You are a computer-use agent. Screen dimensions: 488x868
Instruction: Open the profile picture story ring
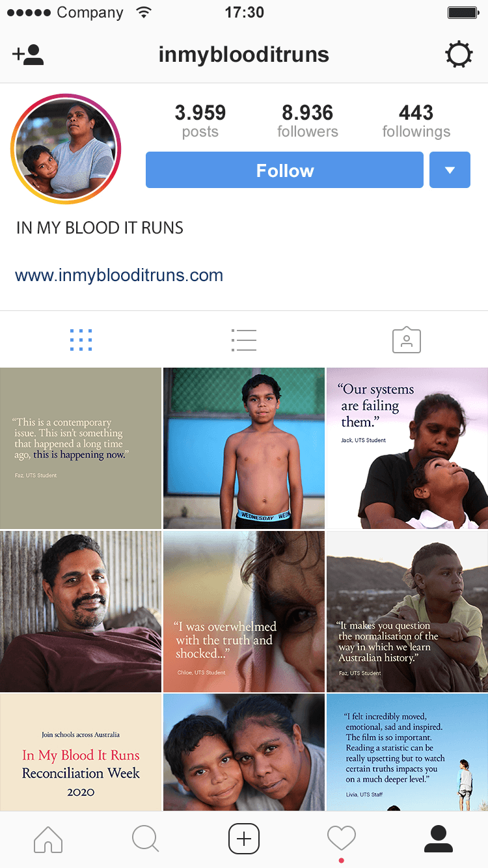pyautogui.click(x=66, y=150)
